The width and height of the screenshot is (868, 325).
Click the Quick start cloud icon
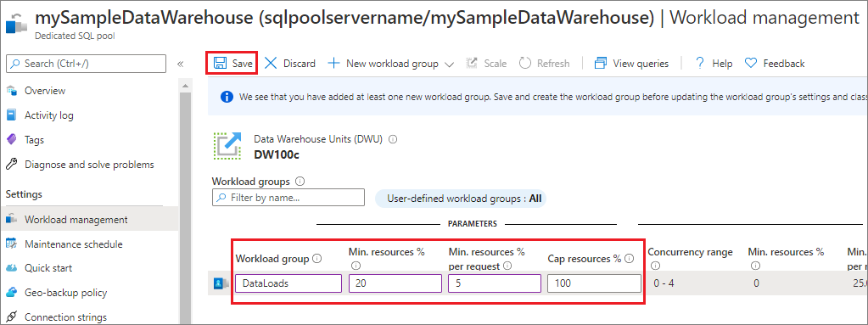coord(12,268)
